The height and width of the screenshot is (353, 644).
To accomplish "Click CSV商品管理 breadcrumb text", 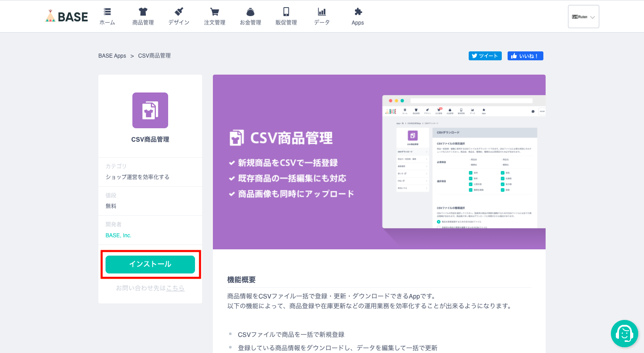I will (154, 56).
